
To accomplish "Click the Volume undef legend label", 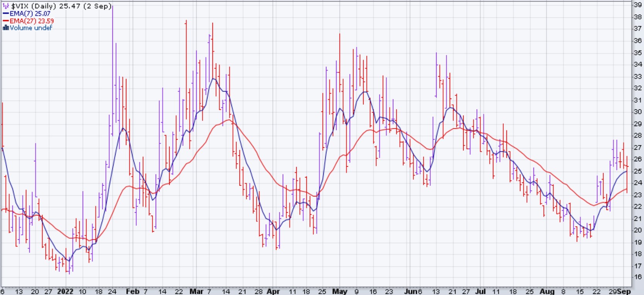I will (x=31, y=28).
